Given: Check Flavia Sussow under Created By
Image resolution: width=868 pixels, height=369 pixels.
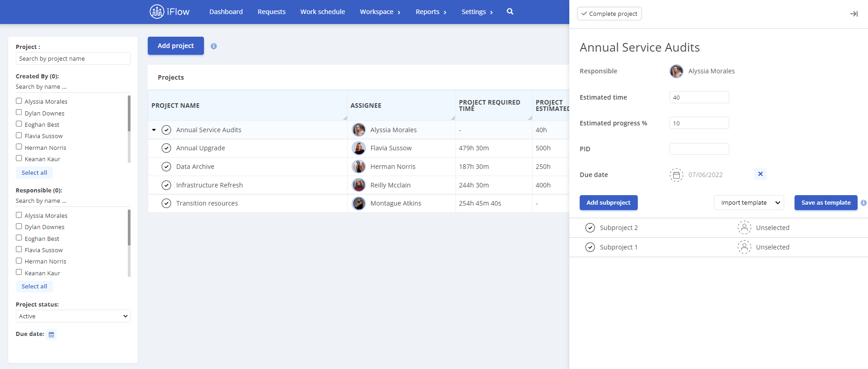Looking at the screenshot, I should 19,135.
